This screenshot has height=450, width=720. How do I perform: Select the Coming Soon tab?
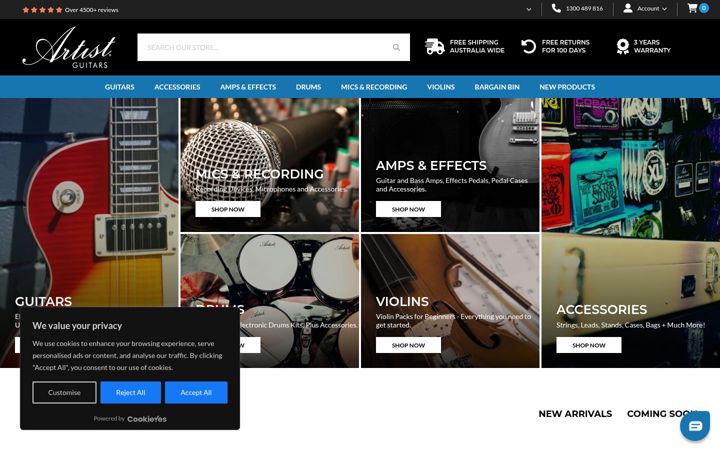tap(662, 414)
